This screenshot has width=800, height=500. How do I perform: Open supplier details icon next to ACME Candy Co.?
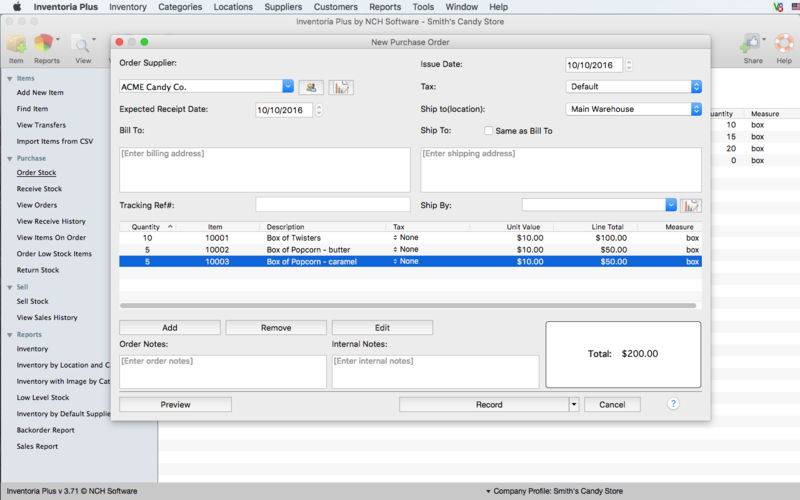point(311,87)
